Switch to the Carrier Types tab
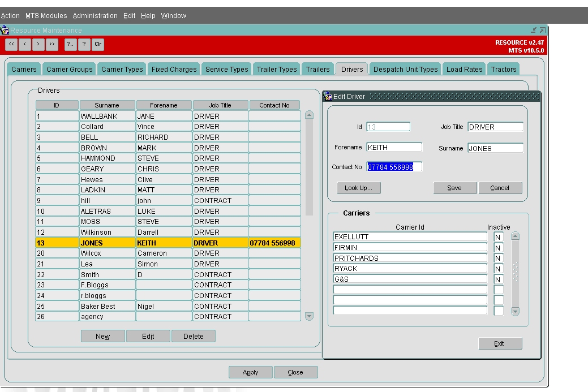Image resolution: width=588 pixels, height=392 pixels. pos(122,69)
